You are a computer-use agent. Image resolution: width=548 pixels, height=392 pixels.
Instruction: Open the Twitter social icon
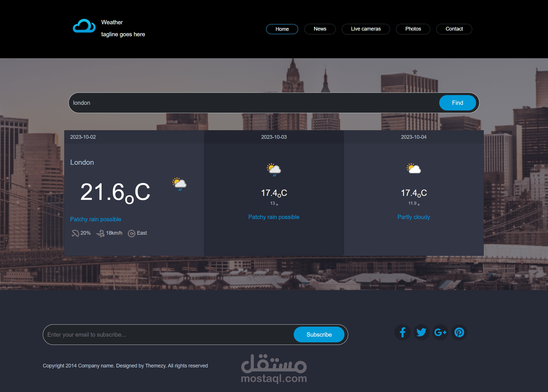(x=421, y=332)
